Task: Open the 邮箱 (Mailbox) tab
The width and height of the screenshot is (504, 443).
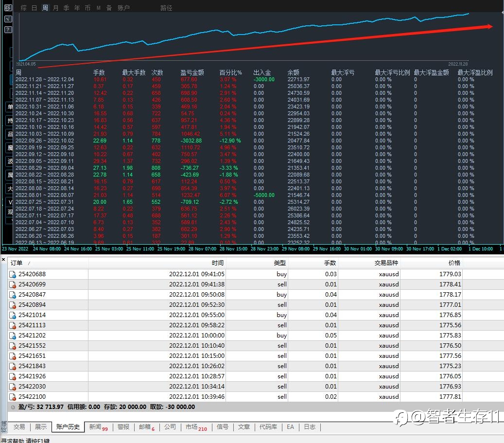Action: tap(145, 427)
